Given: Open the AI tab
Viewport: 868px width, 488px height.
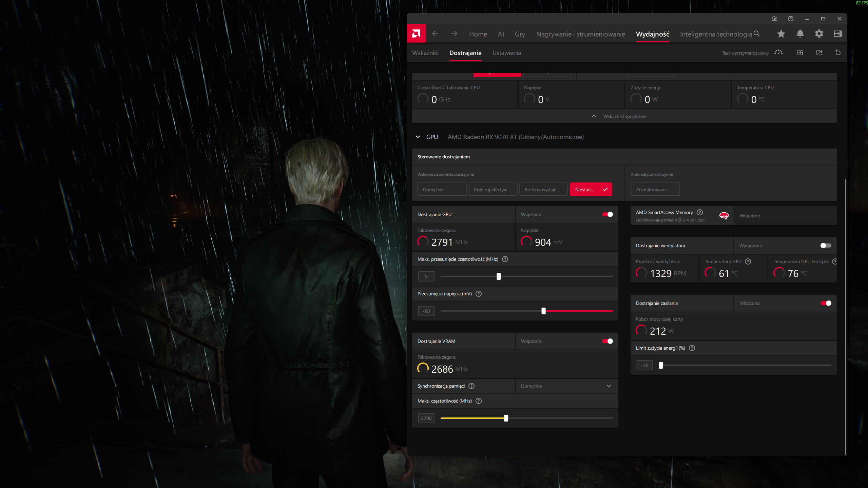Looking at the screenshot, I should click(x=501, y=34).
